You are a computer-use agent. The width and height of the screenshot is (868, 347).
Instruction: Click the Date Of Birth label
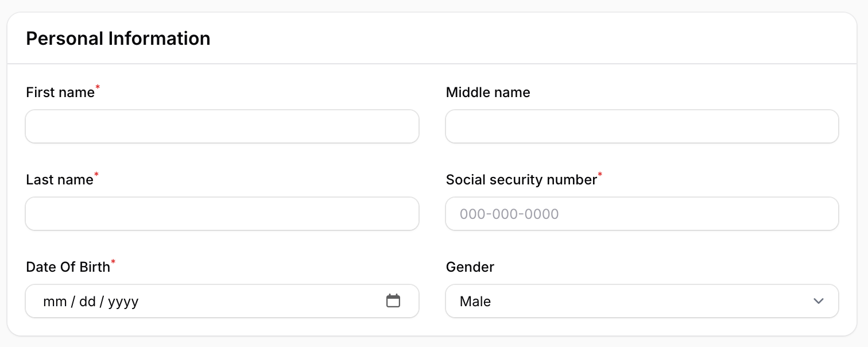click(68, 267)
